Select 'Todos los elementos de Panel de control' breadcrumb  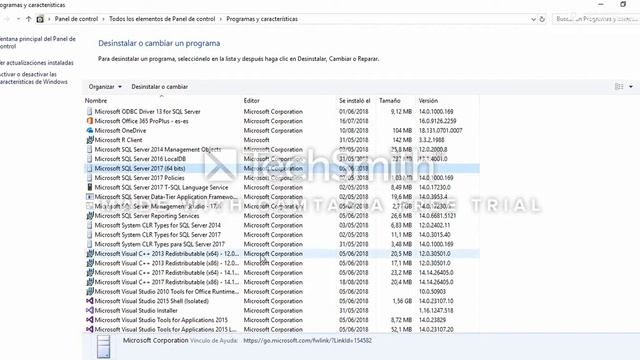[162, 19]
